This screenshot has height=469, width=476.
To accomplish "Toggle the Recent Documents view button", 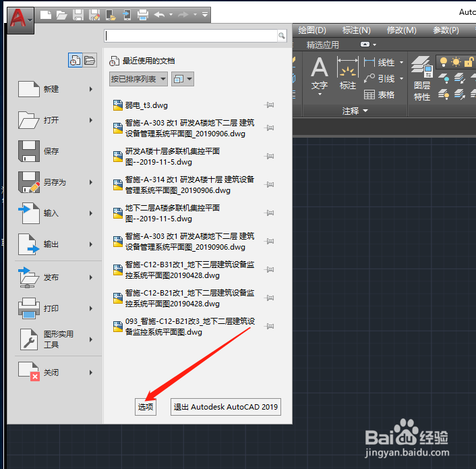I will point(75,60).
